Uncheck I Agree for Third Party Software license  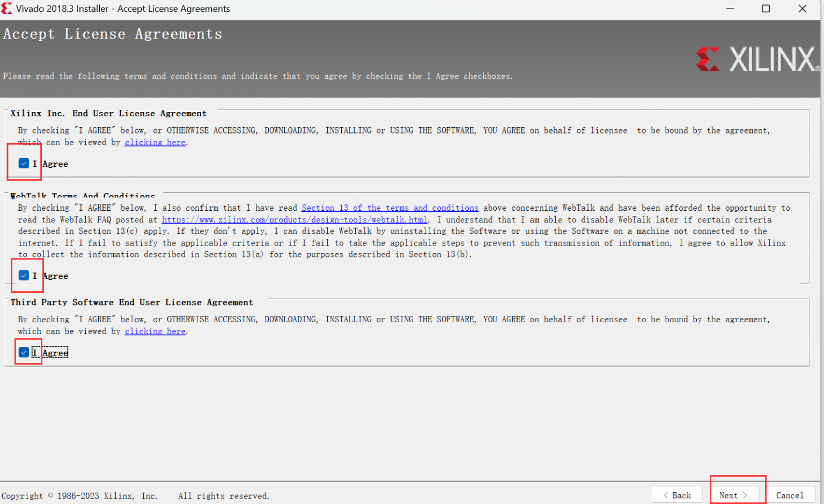pyautogui.click(x=24, y=352)
